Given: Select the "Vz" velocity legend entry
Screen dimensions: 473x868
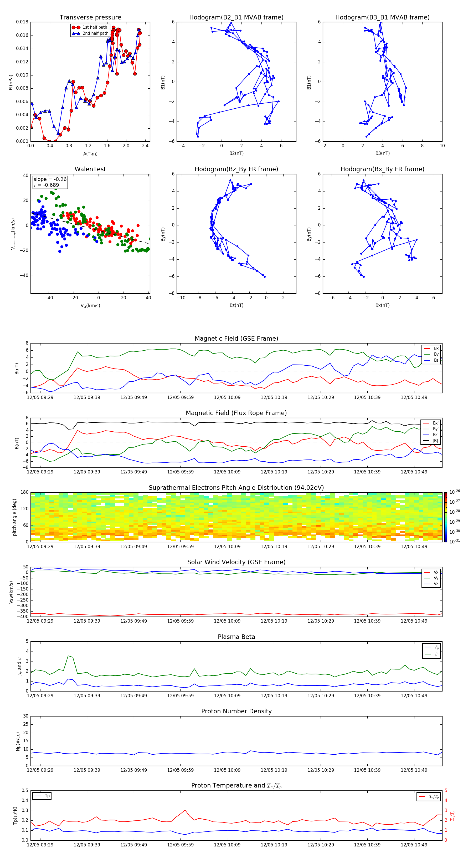Looking at the screenshot, I should click(x=431, y=584).
